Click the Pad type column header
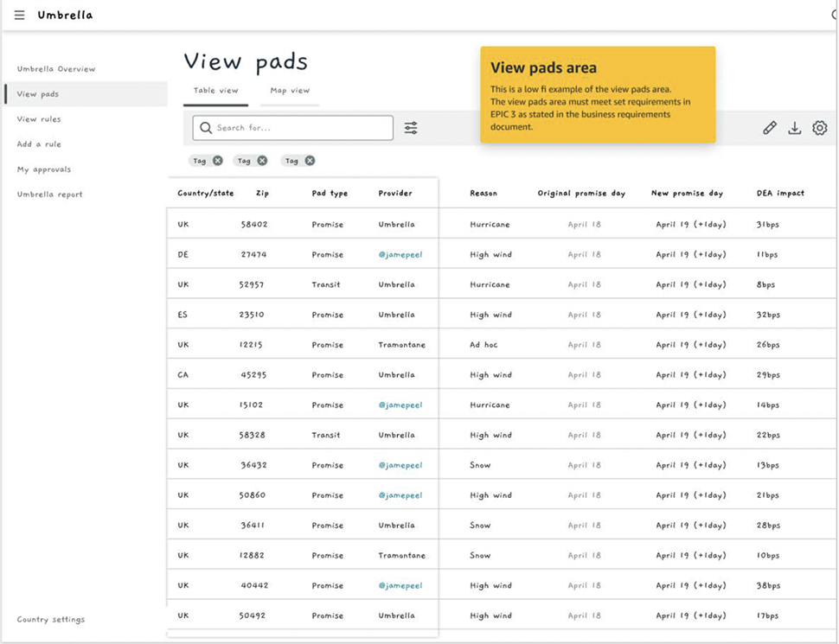This screenshot has height=644, width=839. tap(330, 193)
